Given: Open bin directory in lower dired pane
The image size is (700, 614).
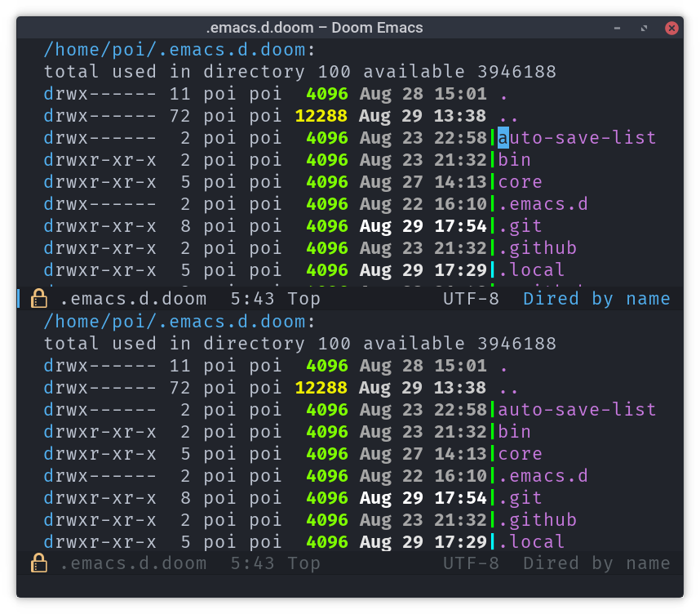Looking at the screenshot, I should coord(514,432).
